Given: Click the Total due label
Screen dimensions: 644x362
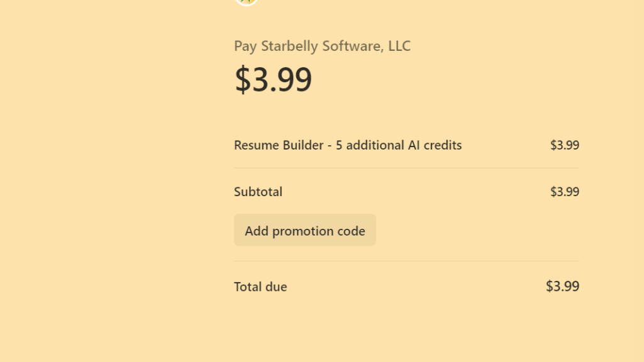Looking at the screenshot, I should (260, 287).
